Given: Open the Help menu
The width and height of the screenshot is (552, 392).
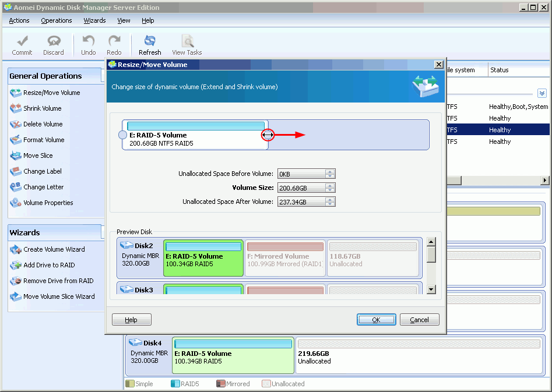Looking at the screenshot, I should click(148, 20).
